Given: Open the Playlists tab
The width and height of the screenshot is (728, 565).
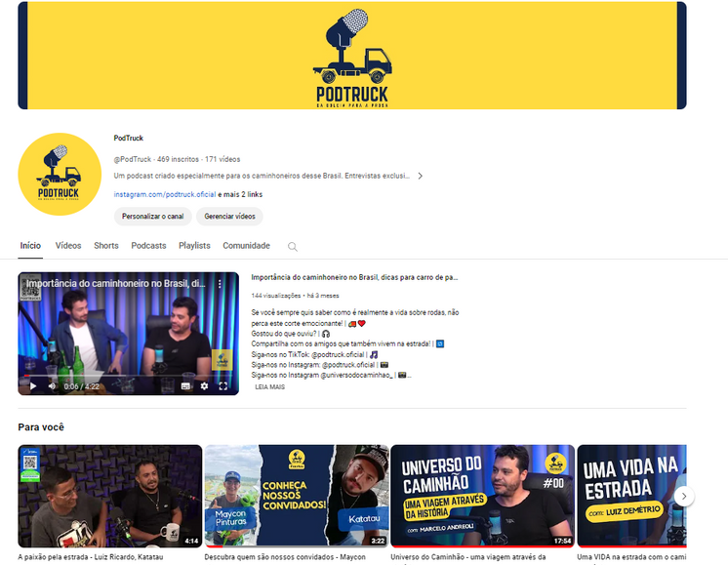Looking at the screenshot, I should pyautogui.click(x=194, y=246).
